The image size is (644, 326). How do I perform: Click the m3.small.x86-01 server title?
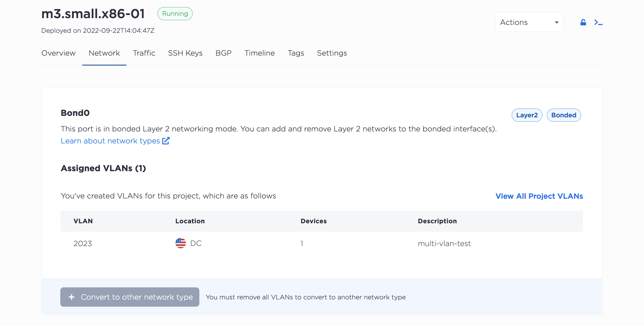93,14
